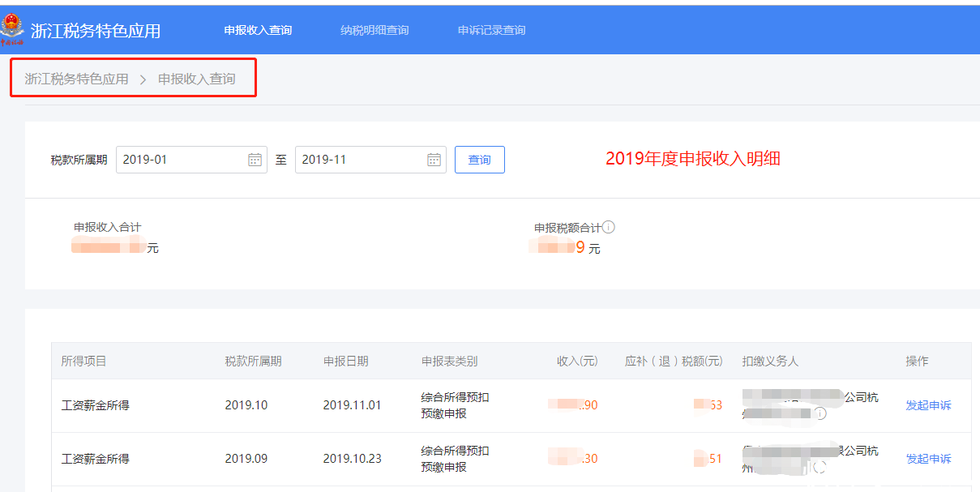Click the 收入(元) column header
Screen dimensions: 980x492
click(577, 361)
